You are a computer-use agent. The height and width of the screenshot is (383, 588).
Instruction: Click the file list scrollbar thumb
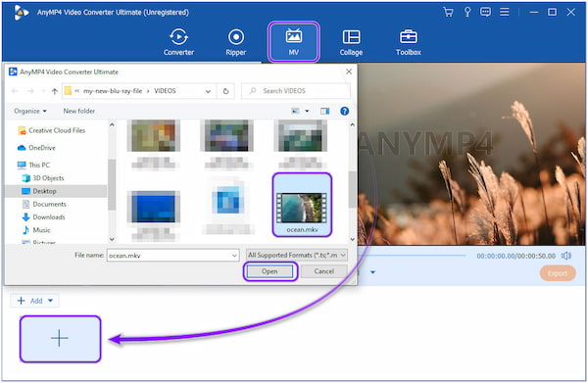(x=352, y=190)
